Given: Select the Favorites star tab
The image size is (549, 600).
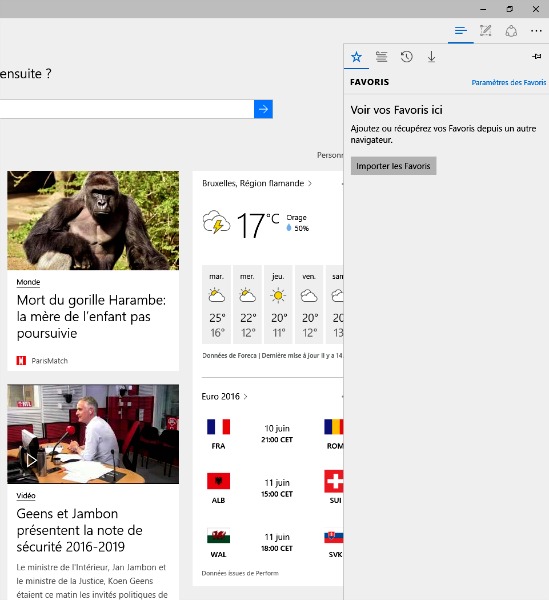Looking at the screenshot, I should (x=356, y=57).
